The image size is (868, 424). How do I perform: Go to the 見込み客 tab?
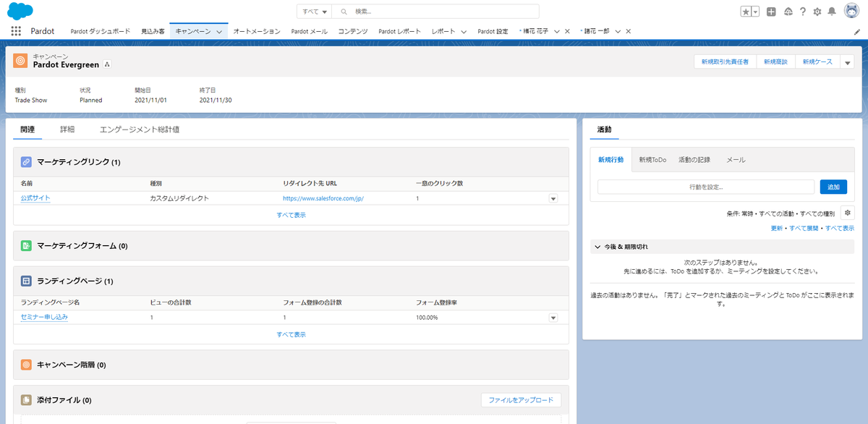coord(153,32)
